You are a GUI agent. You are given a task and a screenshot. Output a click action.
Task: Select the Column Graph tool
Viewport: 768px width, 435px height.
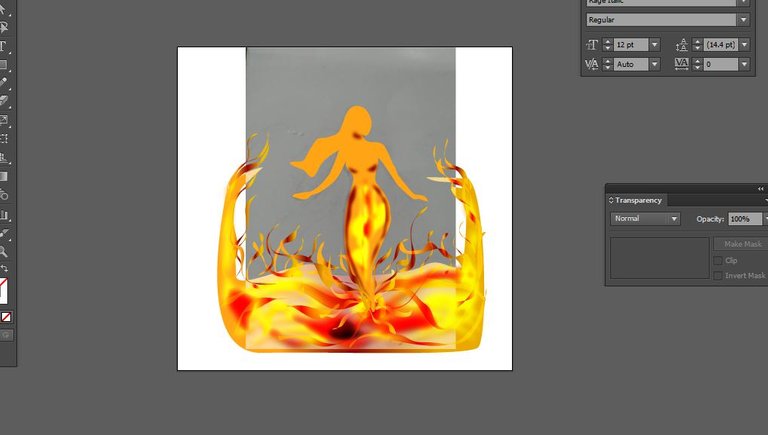click(x=4, y=215)
